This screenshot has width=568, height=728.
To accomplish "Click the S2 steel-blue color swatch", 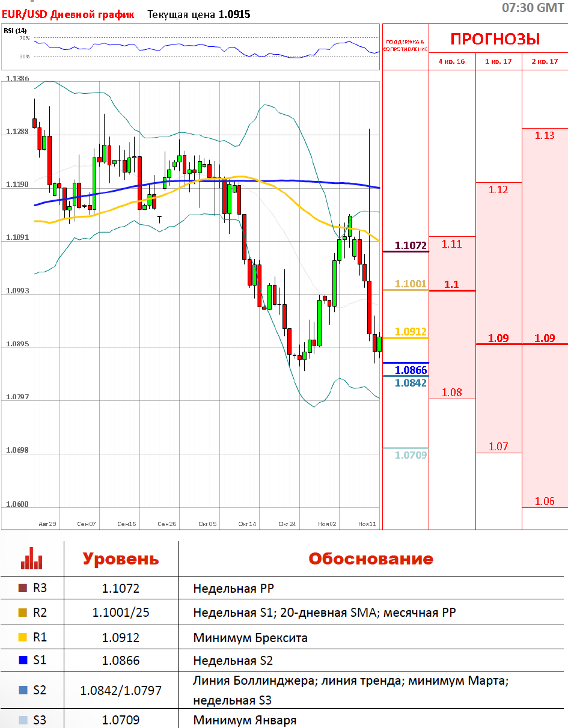I will pyautogui.click(x=23, y=690).
